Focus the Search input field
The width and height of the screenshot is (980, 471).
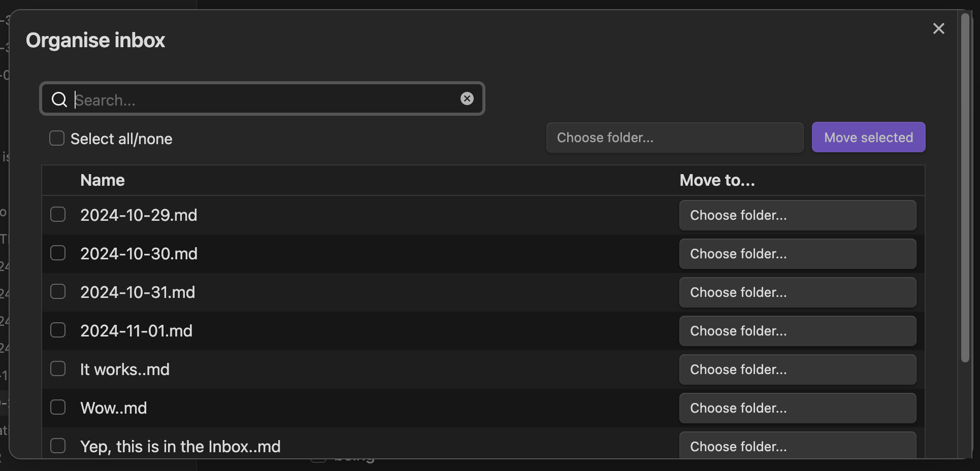click(263, 99)
